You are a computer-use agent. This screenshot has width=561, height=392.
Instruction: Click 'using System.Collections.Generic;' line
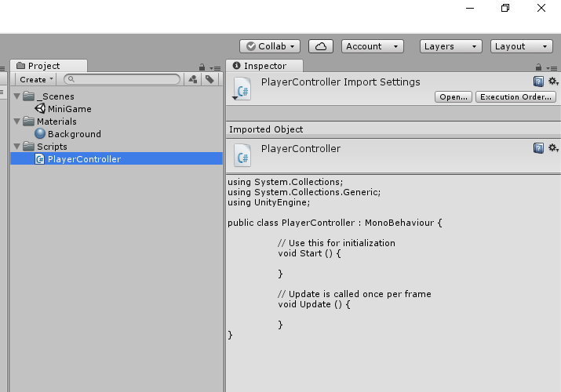(x=304, y=192)
